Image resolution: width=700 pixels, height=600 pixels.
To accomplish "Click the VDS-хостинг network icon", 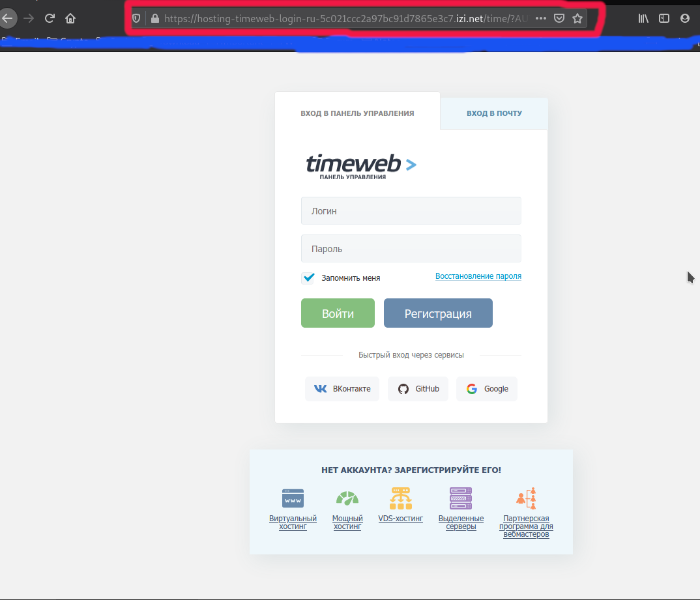I will (400, 498).
